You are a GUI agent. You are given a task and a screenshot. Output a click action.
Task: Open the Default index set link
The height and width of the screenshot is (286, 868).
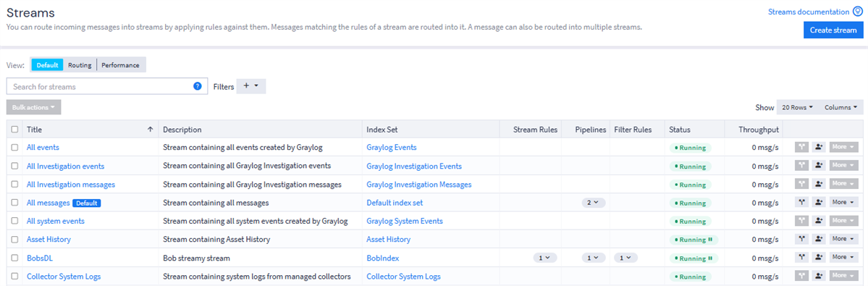click(x=395, y=203)
